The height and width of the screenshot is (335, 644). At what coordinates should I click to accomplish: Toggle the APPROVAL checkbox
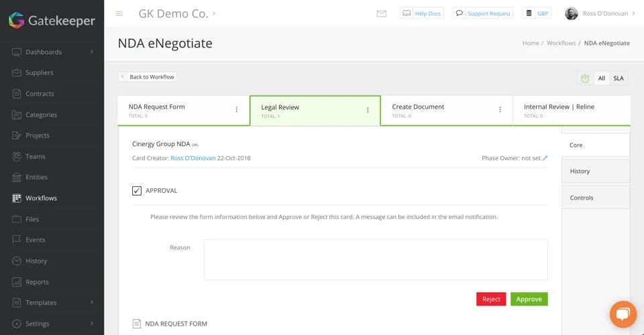137,191
